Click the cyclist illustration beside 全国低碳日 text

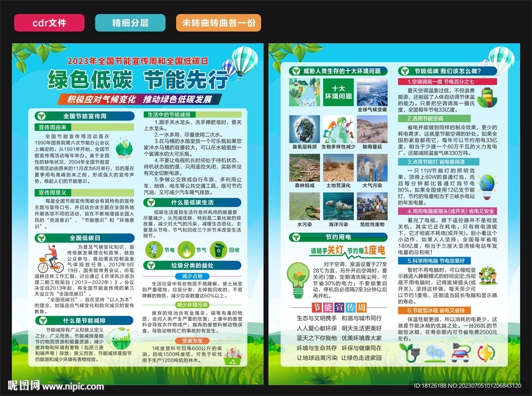click(51, 259)
